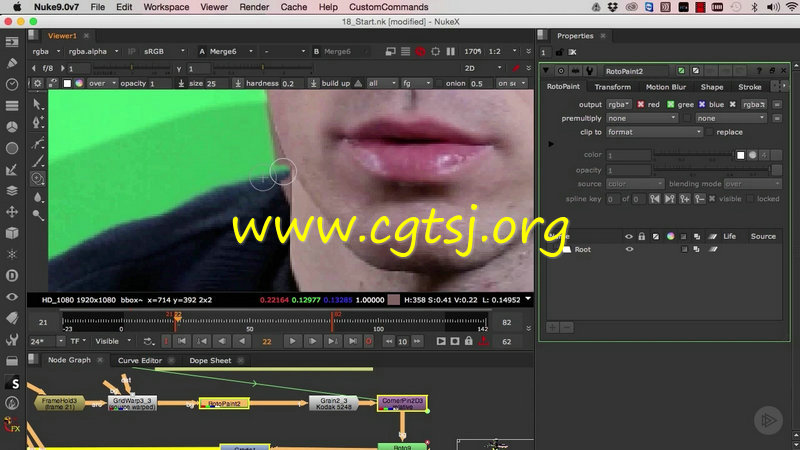Play the timeline forward
The width and height of the screenshot is (800, 450).
click(x=292, y=341)
